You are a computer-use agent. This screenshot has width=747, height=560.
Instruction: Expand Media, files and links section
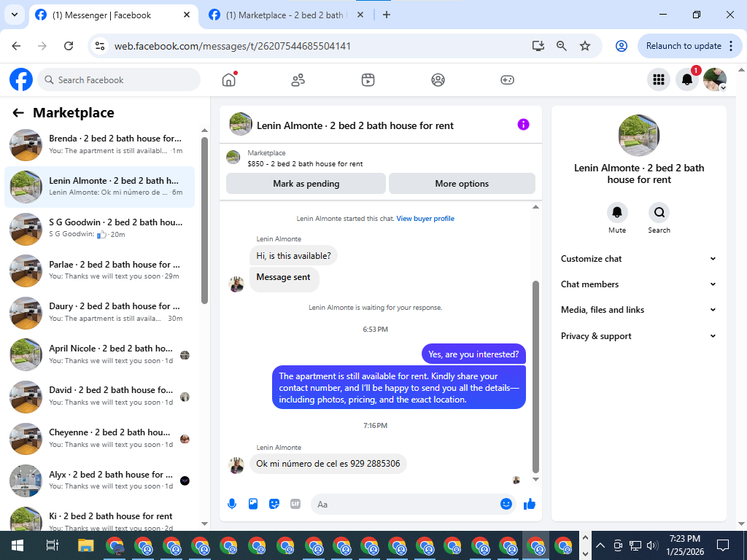638,309
